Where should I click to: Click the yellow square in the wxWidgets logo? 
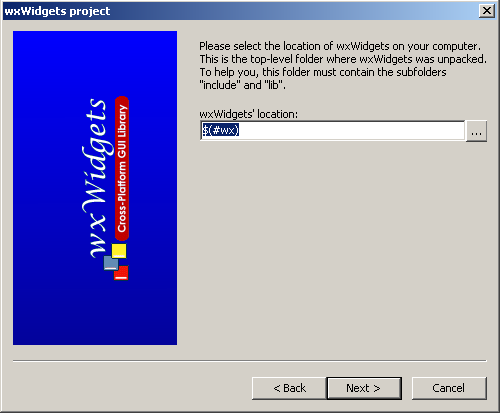pyautogui.click(x=119, y=251)
